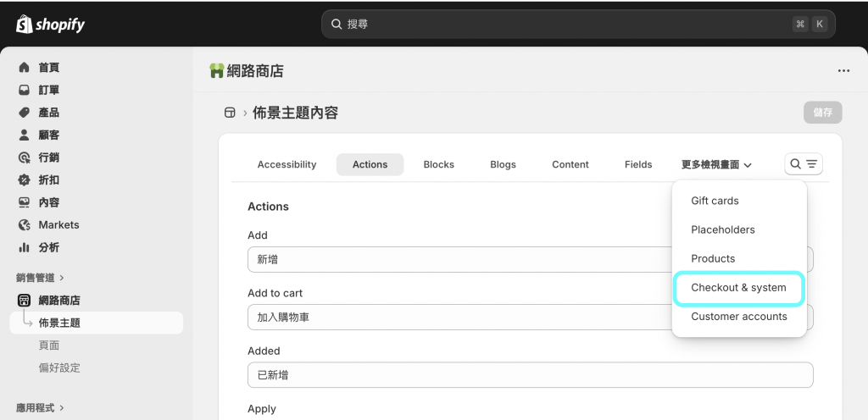The width and height of the screenshot is (868, 420).
Task: Click the search and filter button
Action: coord(803,164)
